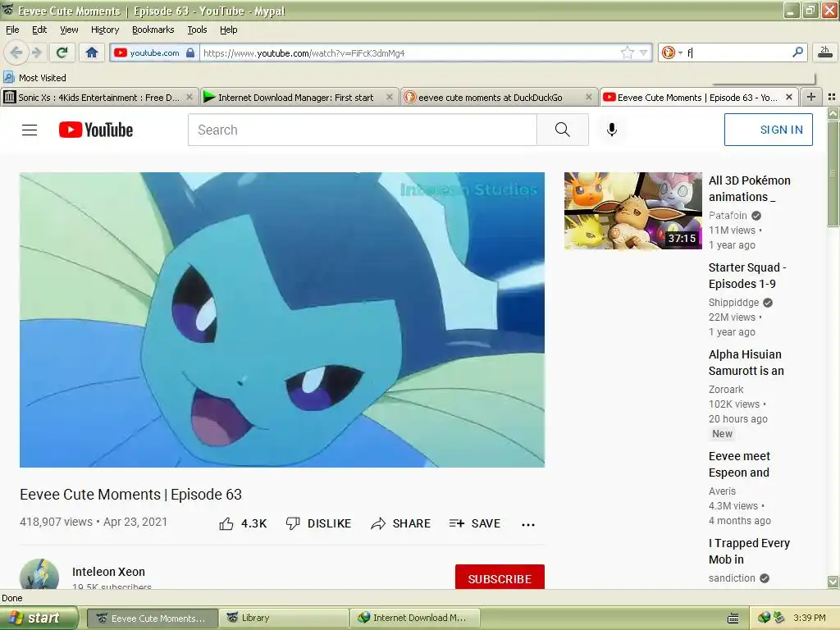Switch to Internet Download Manager taskbar window
840x630 pixels.
pyautogui.click(x=414, y=618)
